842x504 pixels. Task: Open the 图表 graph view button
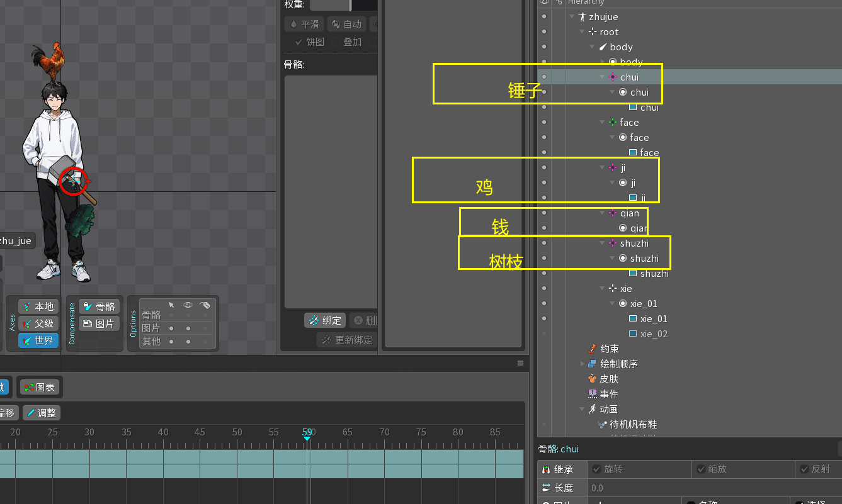[x=39, y=387]
